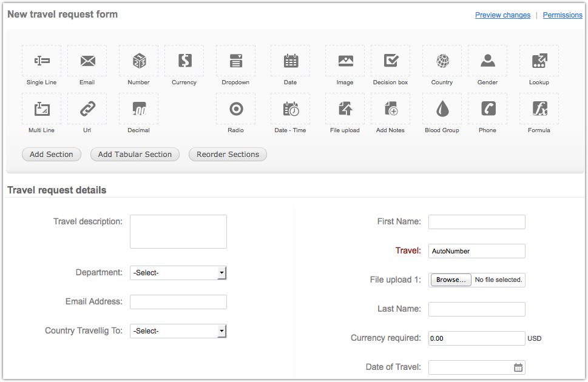The height and width of the screenshot is (382, 588).
Task: Open the Preview changes link
Action: tap(502, 15)
